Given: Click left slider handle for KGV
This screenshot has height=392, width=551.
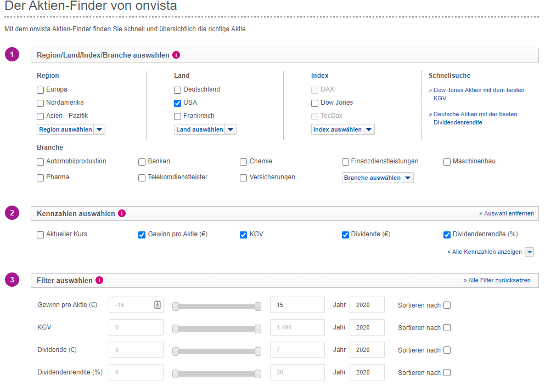Looking at the screenshot, I should click(x=176, y=329).
